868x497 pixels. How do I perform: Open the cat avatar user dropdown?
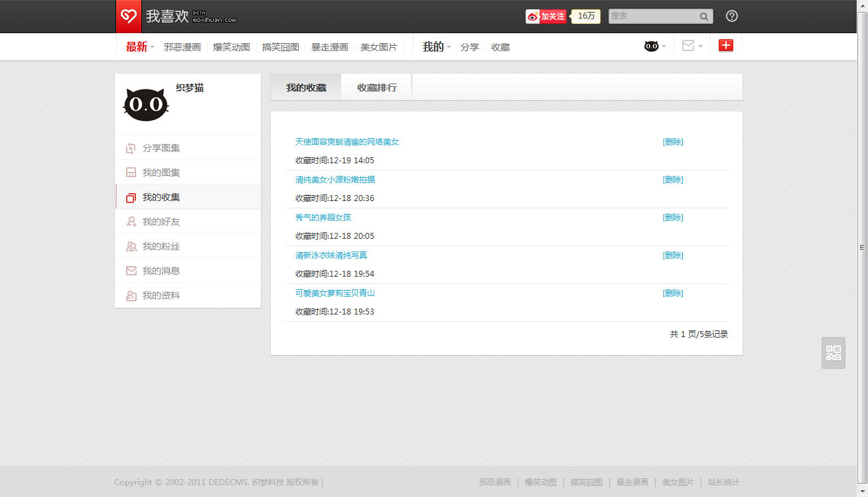654,46
